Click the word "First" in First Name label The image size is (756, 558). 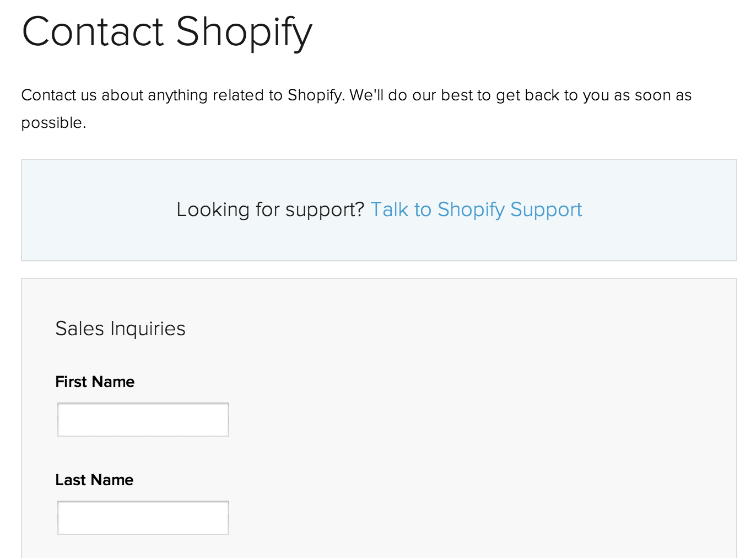(71, 382)
